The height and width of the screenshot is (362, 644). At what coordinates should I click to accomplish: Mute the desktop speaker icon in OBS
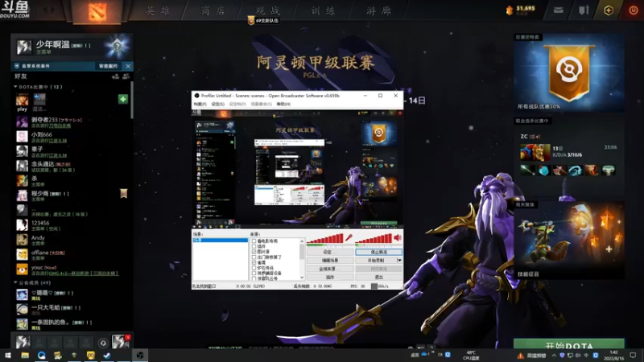pos(398,237)
